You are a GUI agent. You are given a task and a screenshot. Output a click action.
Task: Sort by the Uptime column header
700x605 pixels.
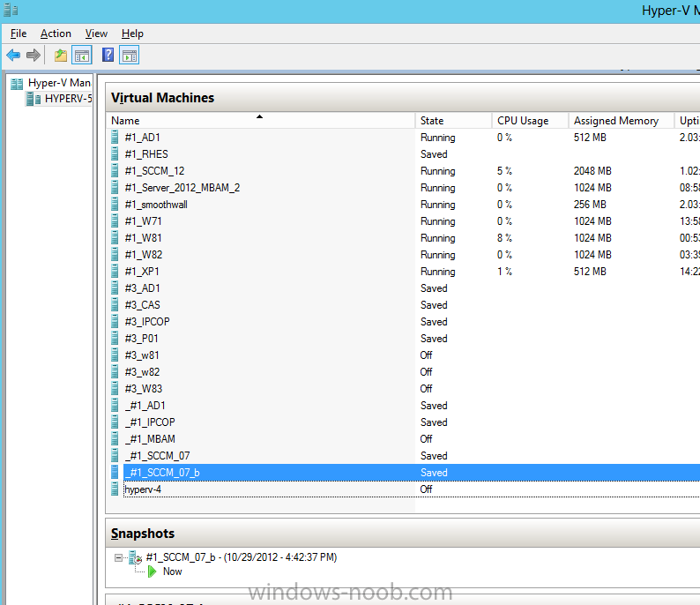[688, 121]
